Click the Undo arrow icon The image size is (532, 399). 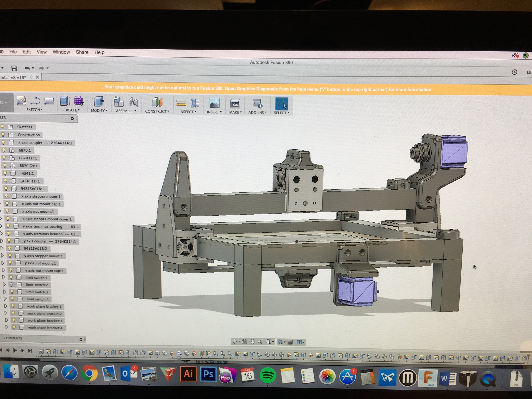coord(27,68)
